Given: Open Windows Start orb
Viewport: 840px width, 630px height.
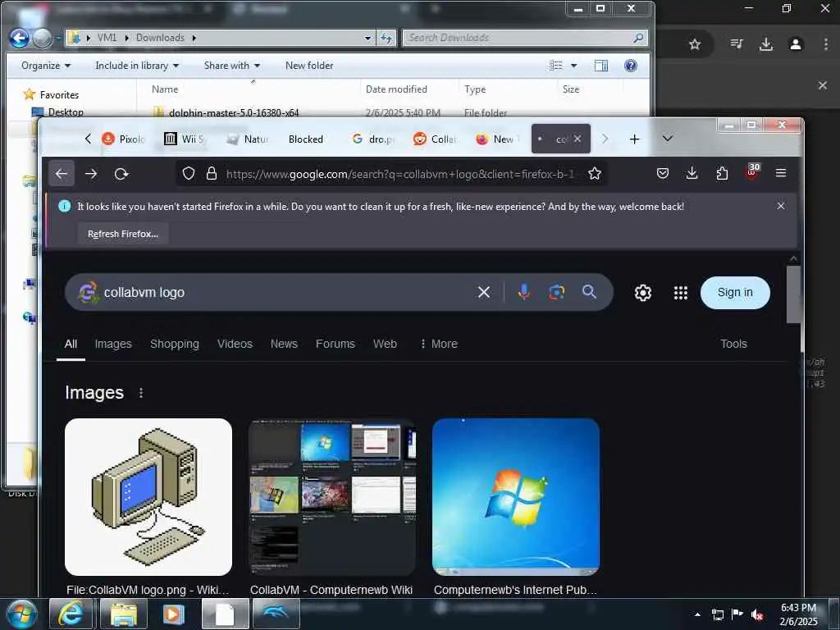Looking at the screenshot, I should click(22, 614).
